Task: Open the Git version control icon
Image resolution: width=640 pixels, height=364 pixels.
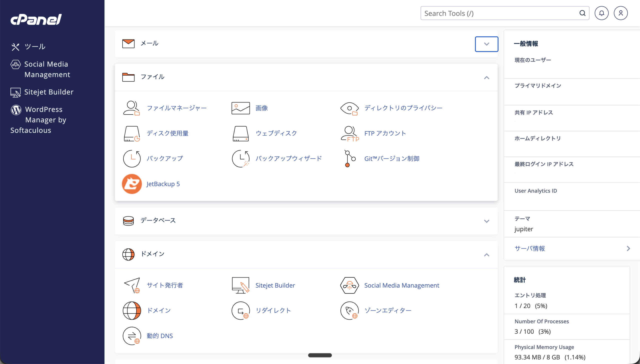Action: point(349,158)
